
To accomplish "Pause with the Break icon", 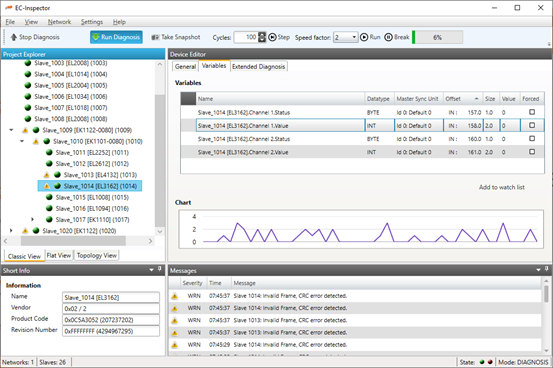I will tap(388, 37).
